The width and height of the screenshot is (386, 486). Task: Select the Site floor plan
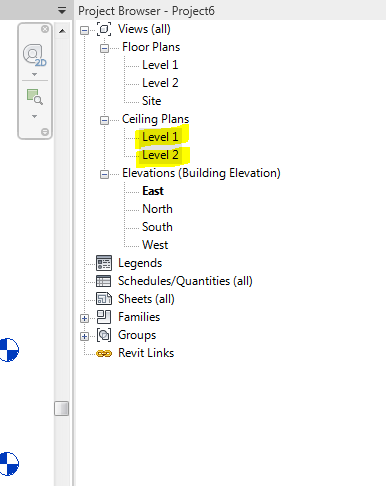click(x=152, y=101)
